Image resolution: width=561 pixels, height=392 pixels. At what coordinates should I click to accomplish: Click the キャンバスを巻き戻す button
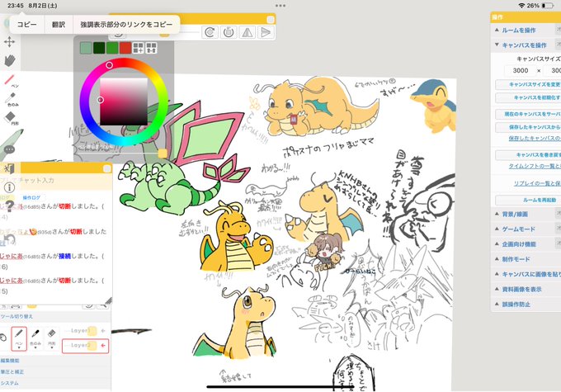coord(528,154)
